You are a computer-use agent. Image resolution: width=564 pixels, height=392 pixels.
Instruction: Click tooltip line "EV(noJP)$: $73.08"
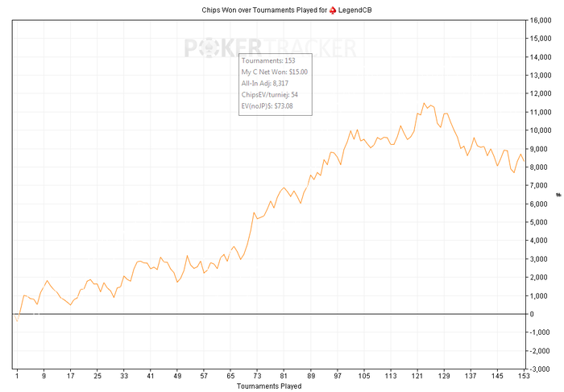point(267,106)
